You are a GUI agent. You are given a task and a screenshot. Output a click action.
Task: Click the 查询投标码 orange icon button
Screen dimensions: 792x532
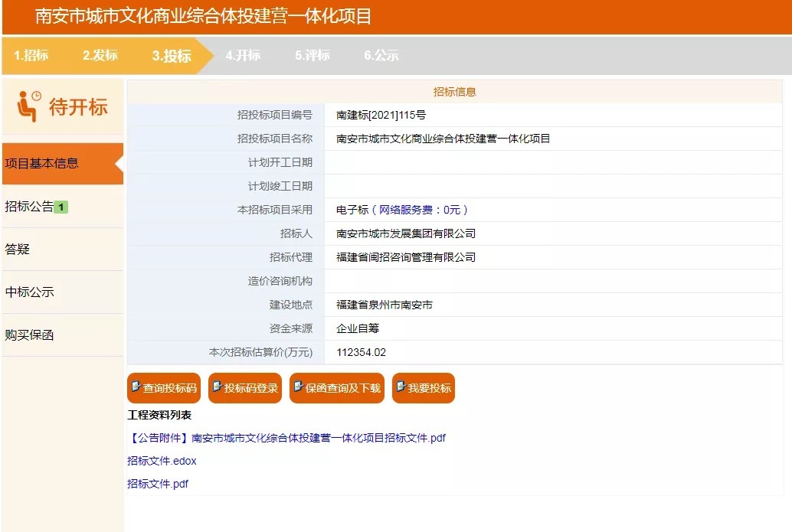click(x=163, y=387)
